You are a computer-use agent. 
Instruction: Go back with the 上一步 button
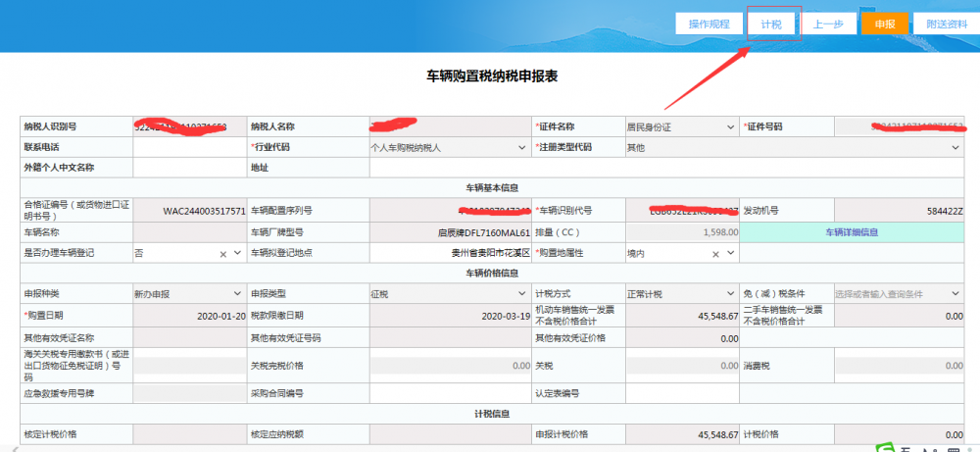click(829, 24)
